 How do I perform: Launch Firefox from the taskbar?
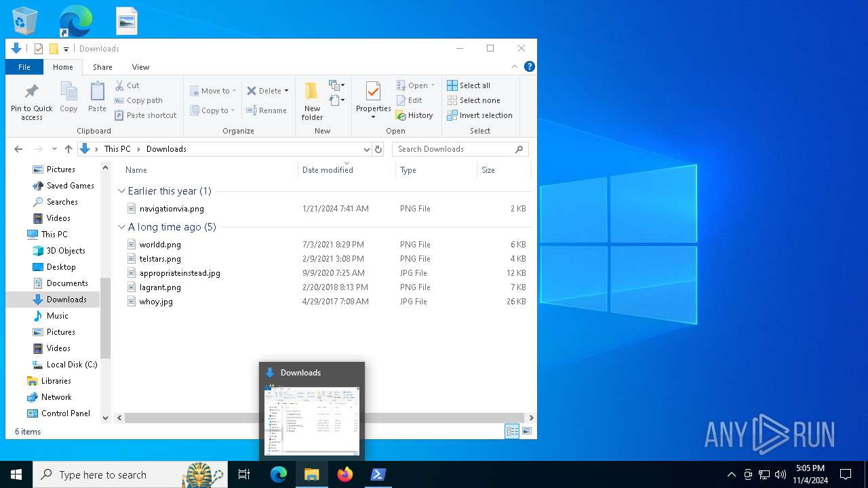pyautogui.click(x=345, y=474)
